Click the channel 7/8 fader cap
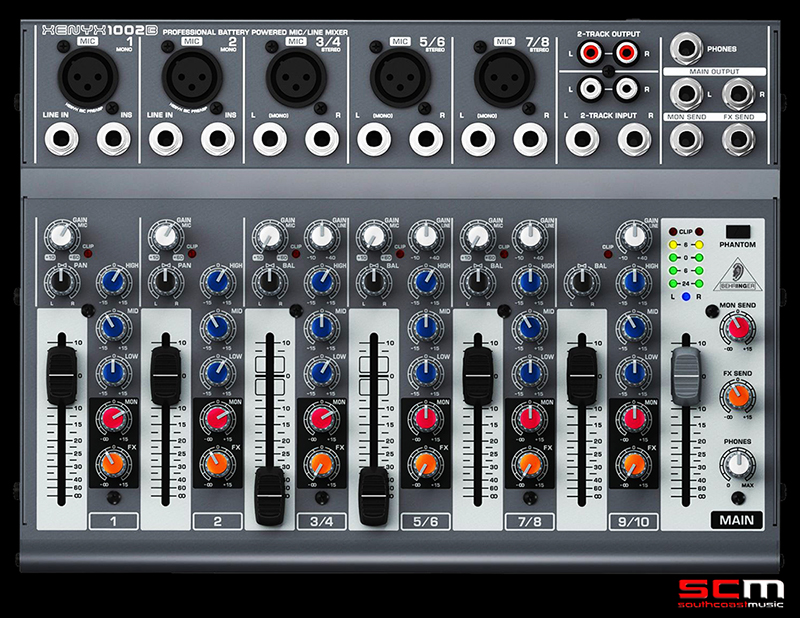 478,375
